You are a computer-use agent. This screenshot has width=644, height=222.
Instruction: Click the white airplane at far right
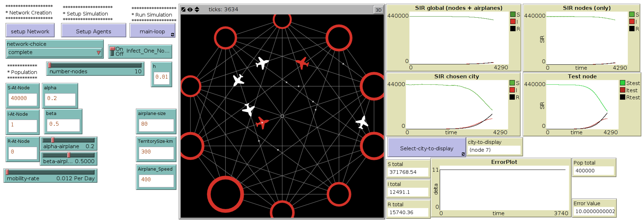pos(362,122)
